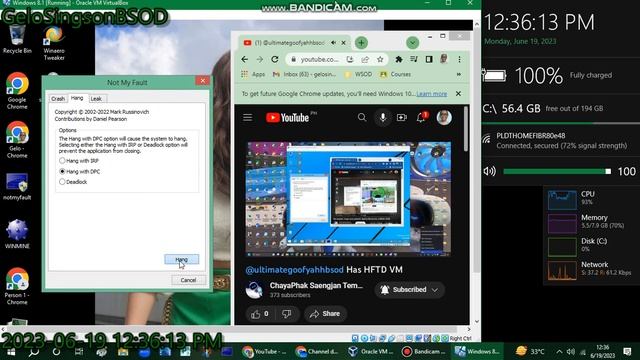Click Learn more link in Chrome infobar
Screen dimensions: 640x360
pyautogui.click(x=431, y=94)
